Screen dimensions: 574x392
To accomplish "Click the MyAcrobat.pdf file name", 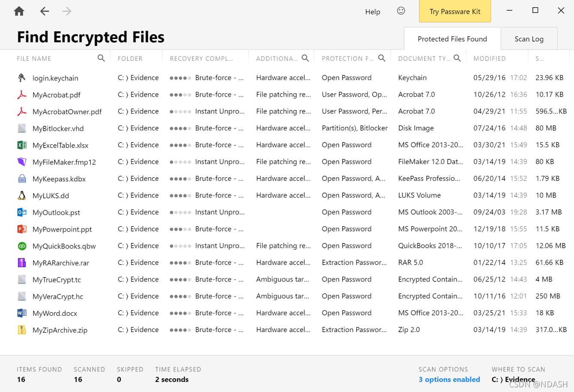I will pos(57,95).
